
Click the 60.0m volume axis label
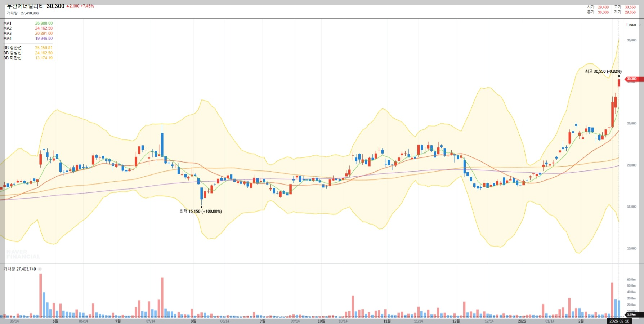click(631, 280)
